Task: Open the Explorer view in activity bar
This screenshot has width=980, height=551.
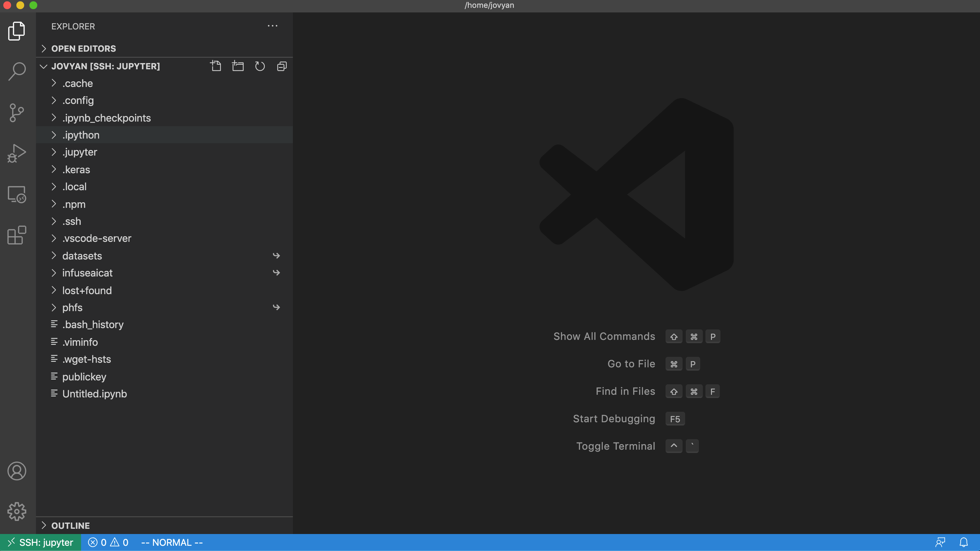Action: (x=16, y=31)
